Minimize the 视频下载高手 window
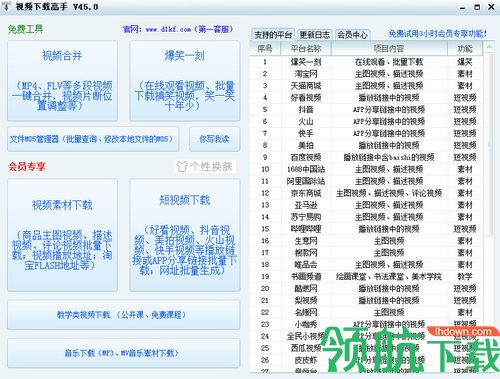500x379 pixels. [462, 7]
